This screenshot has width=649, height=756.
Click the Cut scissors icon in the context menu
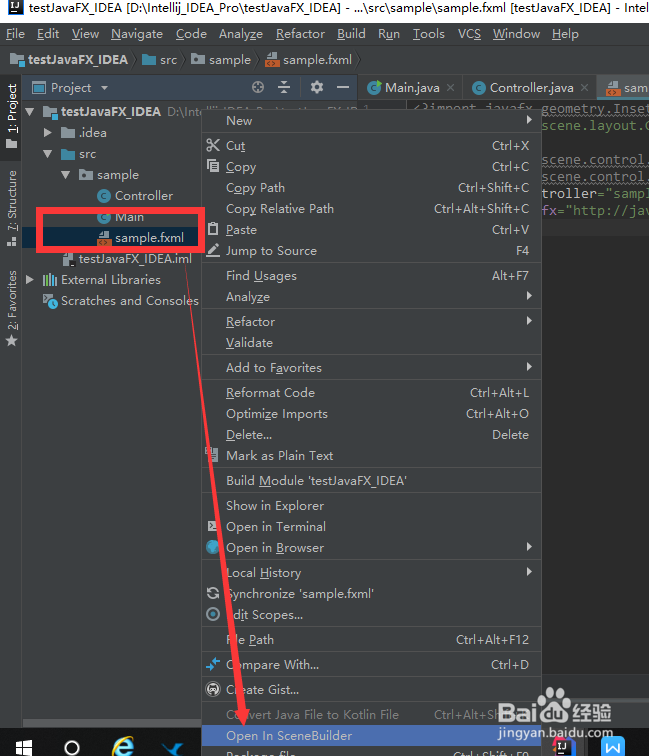213,145
